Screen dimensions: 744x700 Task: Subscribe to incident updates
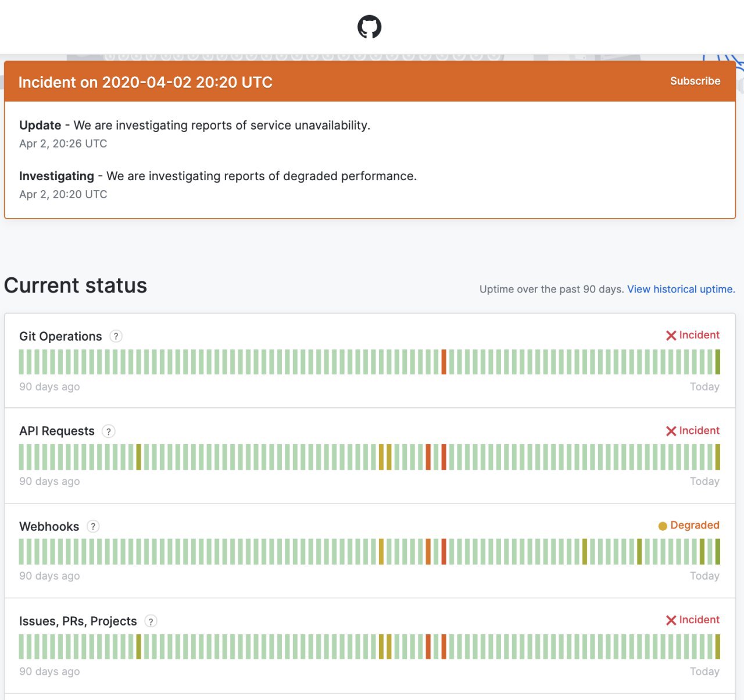pyautogui.click(x=695, y=81)
